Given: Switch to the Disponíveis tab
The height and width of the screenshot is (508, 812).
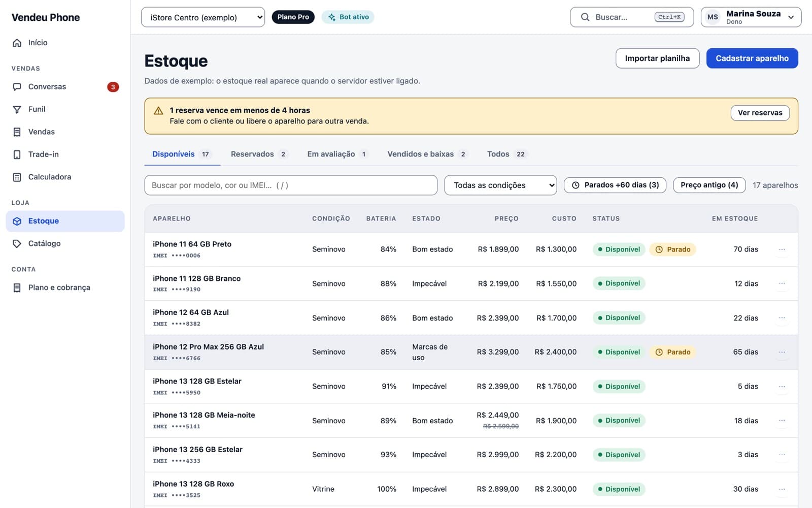Looking at the screenshot, I should [x=182, y=154].
